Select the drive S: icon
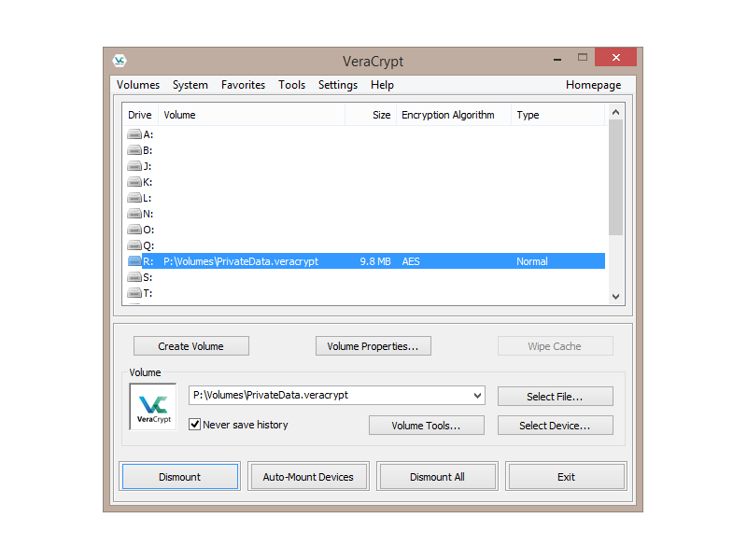The height and width of the screenshot is (560, 747). 134,277
